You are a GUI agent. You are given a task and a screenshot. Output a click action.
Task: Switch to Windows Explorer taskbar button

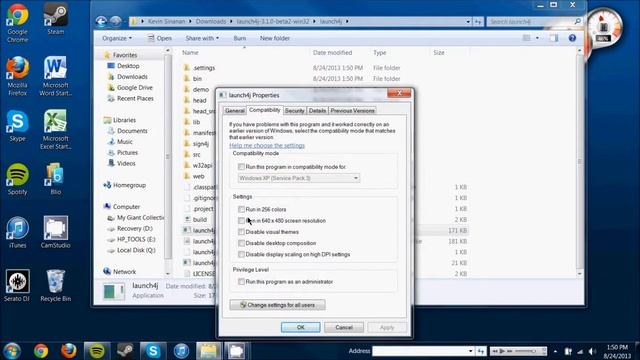[x=209, y=351]
